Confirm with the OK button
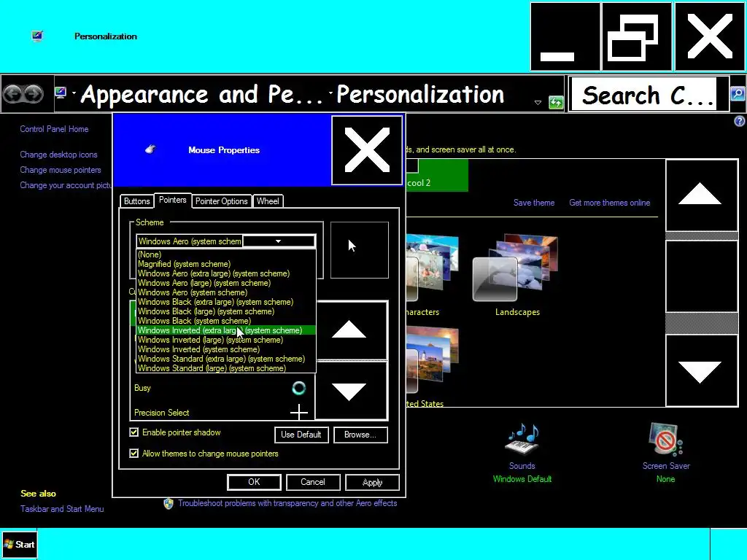747x560 pixels. (254, 482)
